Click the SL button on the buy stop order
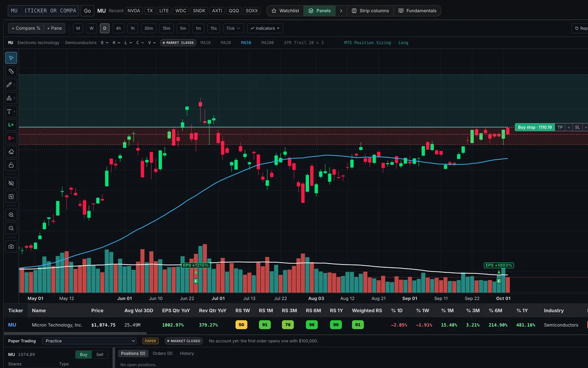 [577, 127]
